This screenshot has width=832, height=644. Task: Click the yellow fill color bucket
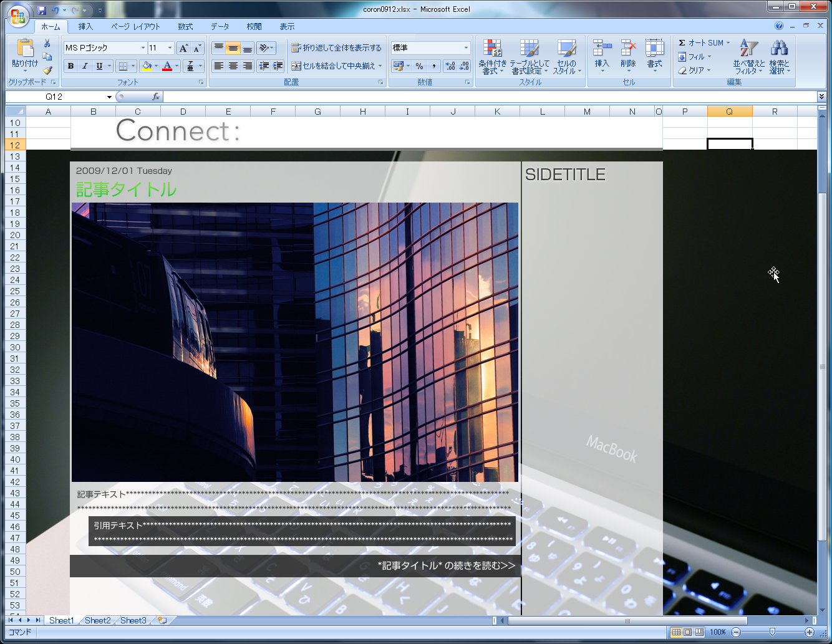[147, 66]
